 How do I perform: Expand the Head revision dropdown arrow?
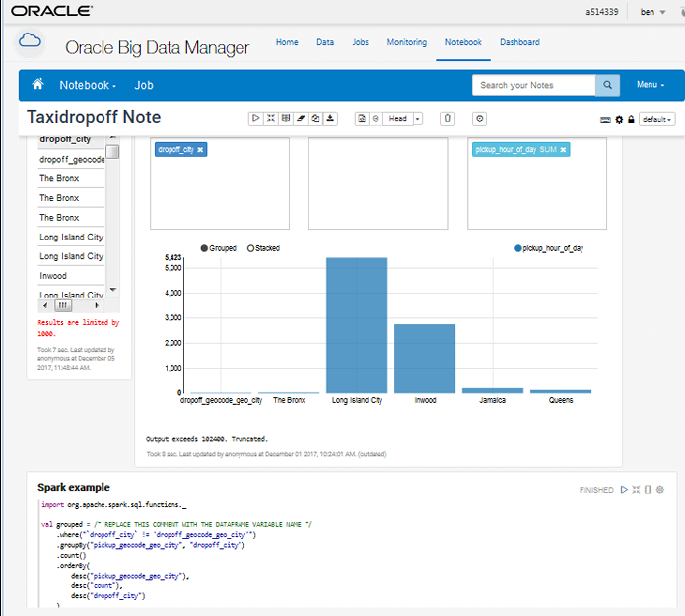(418, 119)
